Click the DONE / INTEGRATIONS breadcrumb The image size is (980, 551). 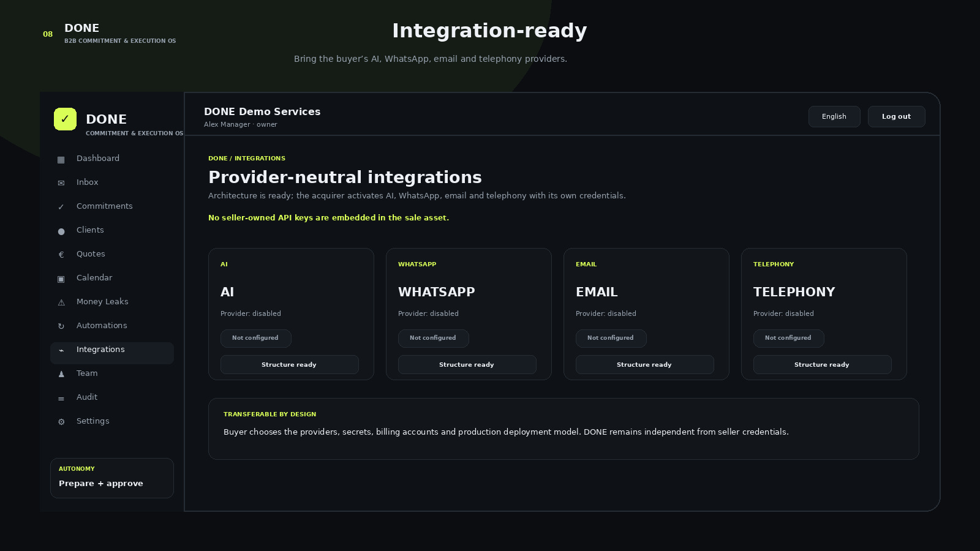click(247, 158)
